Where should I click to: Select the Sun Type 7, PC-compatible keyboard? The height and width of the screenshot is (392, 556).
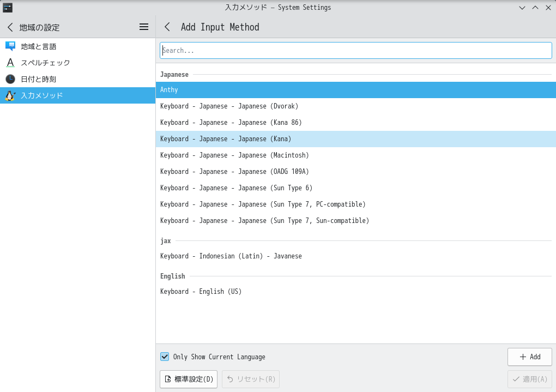pos(355,204)
